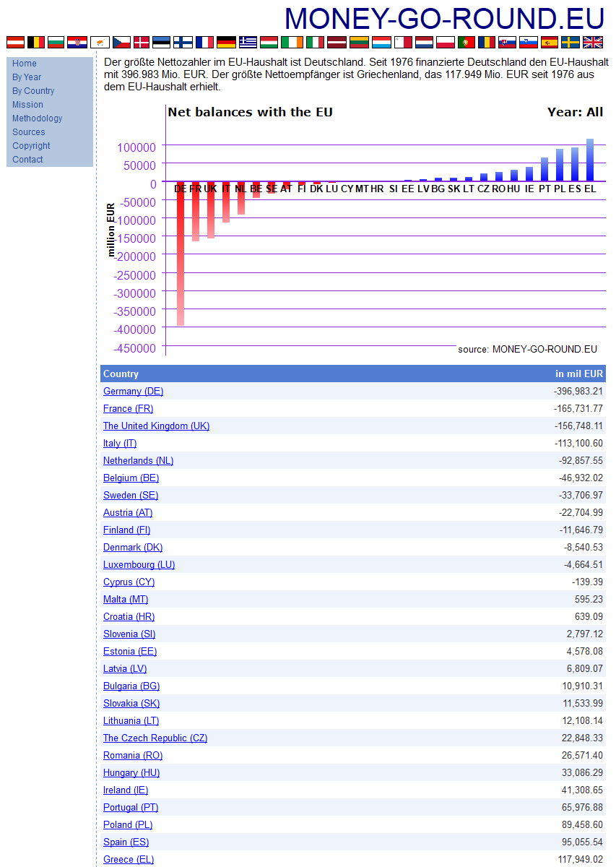Click the United Kingdom flag
The image size is (616, 867).
[592, 43]
